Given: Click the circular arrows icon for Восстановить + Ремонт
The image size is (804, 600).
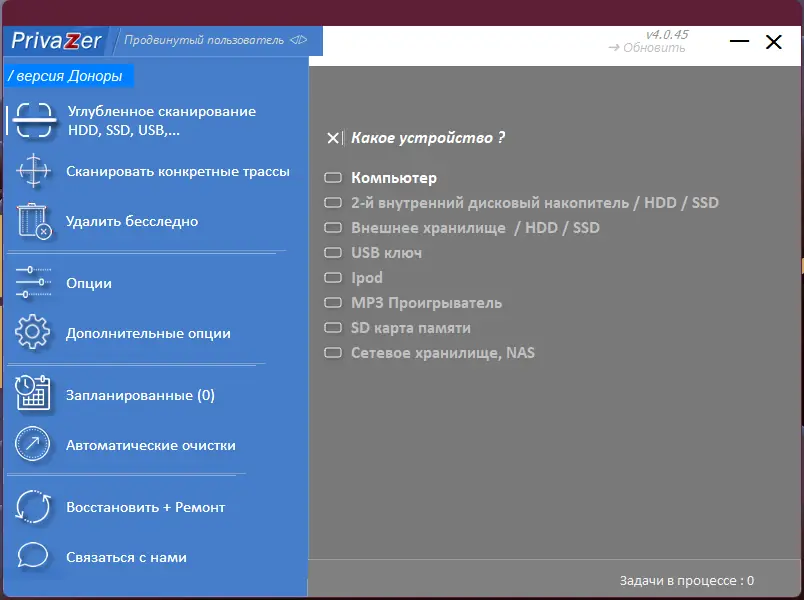Looking at the screenshot, I should [x=33, y=506].
